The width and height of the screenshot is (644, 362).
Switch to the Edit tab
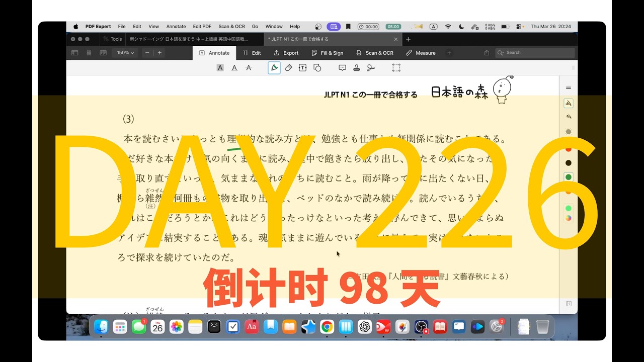[x=252, y=53]
